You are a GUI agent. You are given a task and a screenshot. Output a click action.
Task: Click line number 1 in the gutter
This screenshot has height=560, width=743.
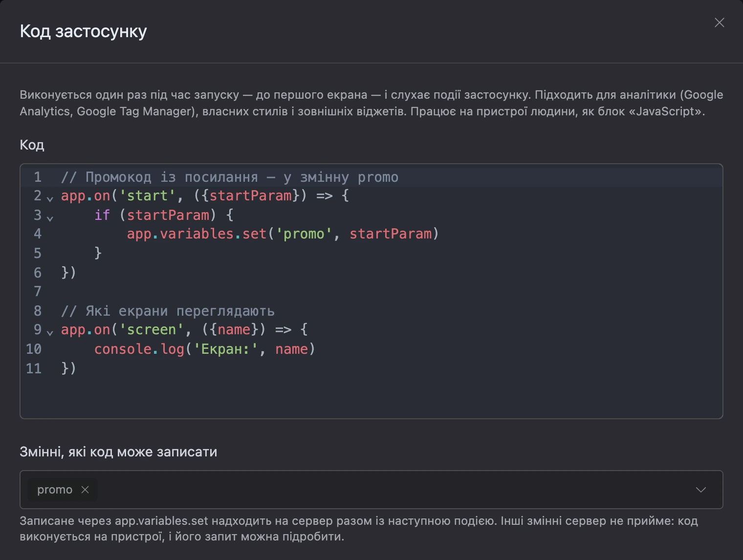(x=37, y=177)
